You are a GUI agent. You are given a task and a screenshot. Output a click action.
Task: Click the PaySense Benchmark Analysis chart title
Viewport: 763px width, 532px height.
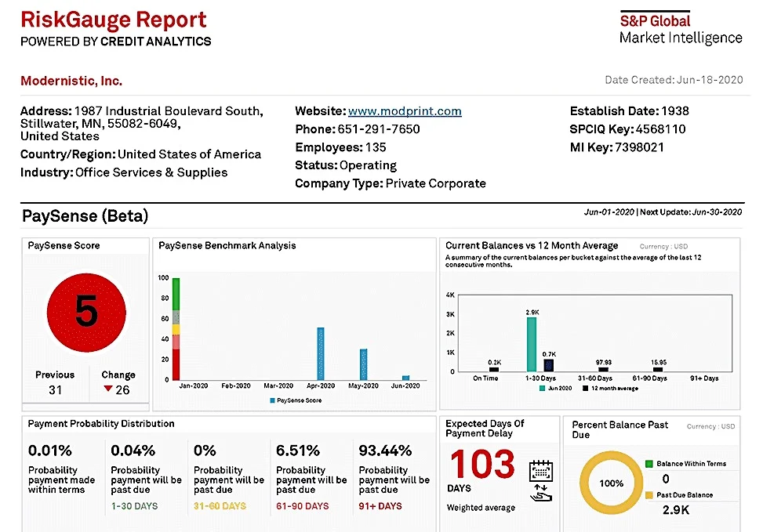coord(227,245)
